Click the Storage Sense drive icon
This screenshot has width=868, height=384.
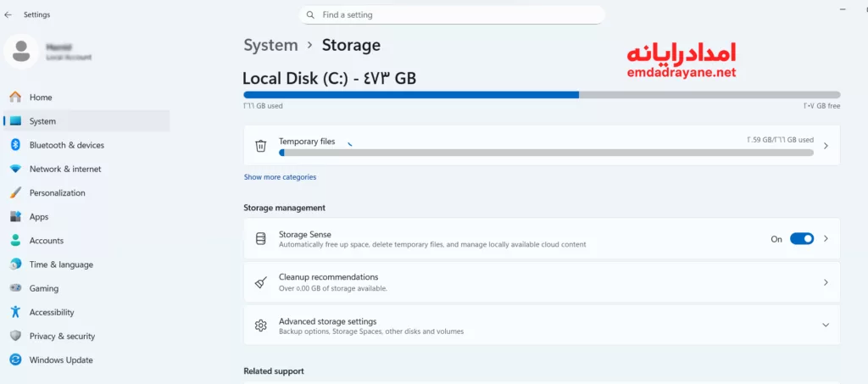coord(261,239)
